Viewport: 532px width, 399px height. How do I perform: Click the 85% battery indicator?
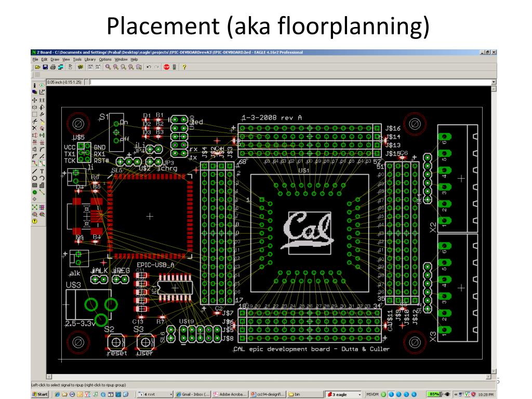(x=434, y=394)
